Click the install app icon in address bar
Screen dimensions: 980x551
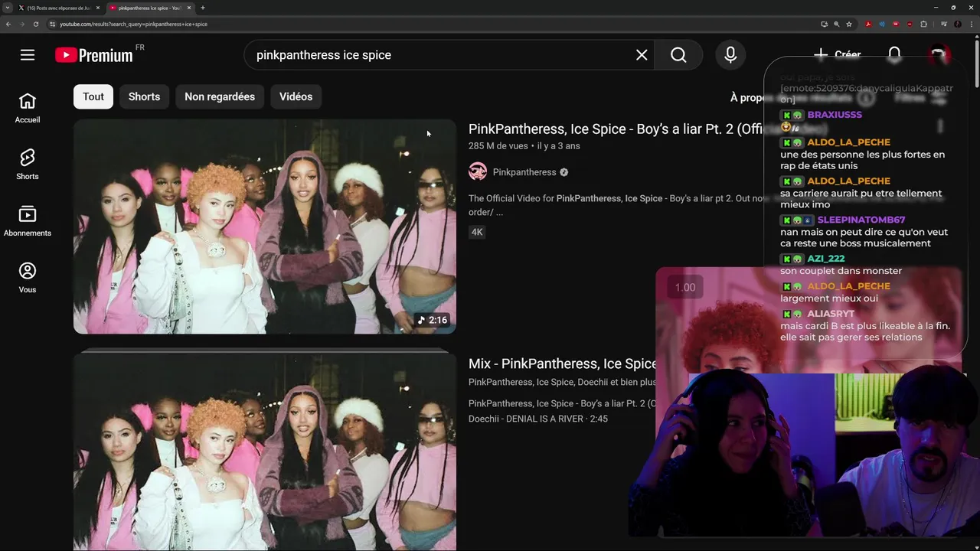coord(824,24)
